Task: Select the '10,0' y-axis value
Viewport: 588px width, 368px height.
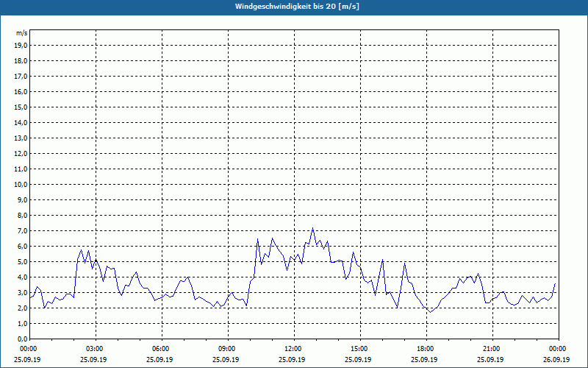Action: (x=21, y=185)
